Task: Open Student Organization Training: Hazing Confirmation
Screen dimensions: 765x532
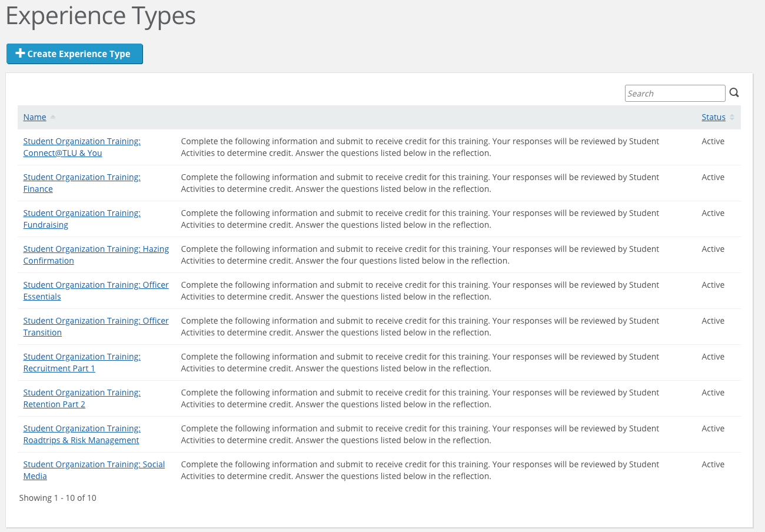Action: point(96,255)
